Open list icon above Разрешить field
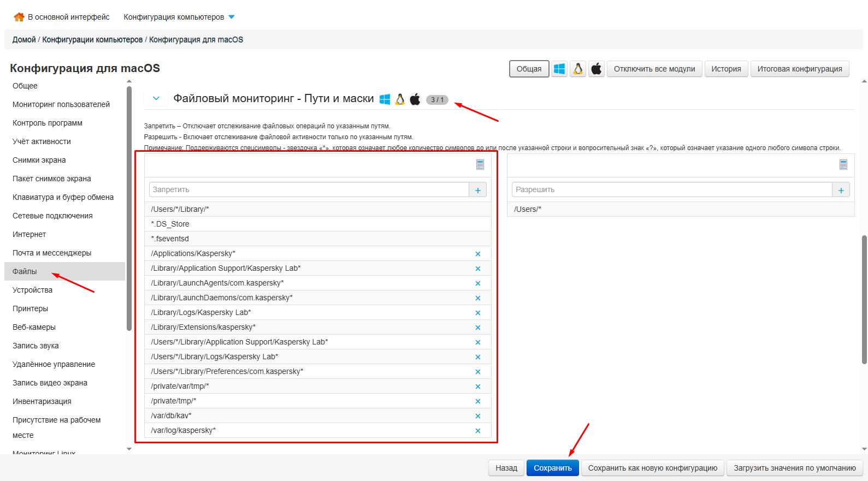This screenshot has width=868, height=481. [843, 165]
